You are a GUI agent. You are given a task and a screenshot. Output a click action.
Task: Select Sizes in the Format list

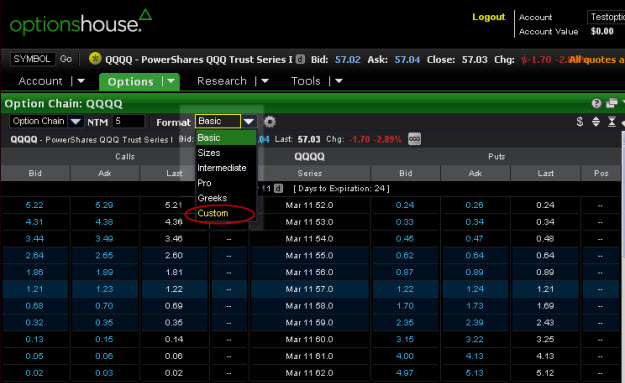point(226,153)
